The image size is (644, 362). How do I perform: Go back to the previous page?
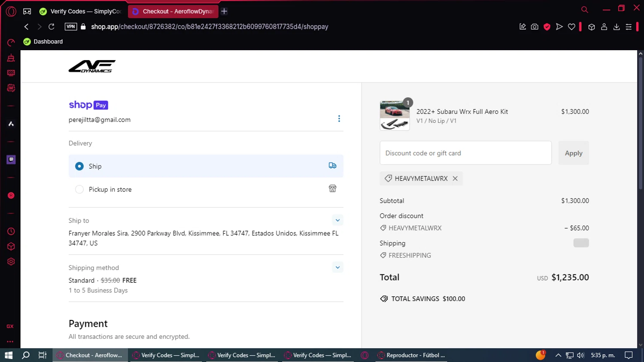click(27, 27)
